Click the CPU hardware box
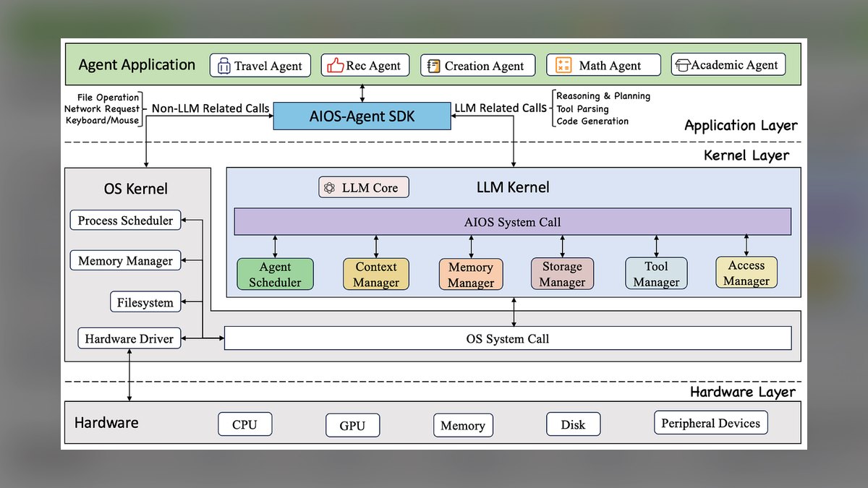Screen dimensions: 868x488 [x=244, y=424]
